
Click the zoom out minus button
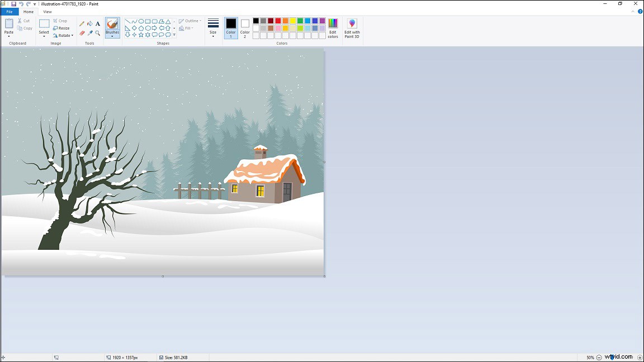point(599,358)
